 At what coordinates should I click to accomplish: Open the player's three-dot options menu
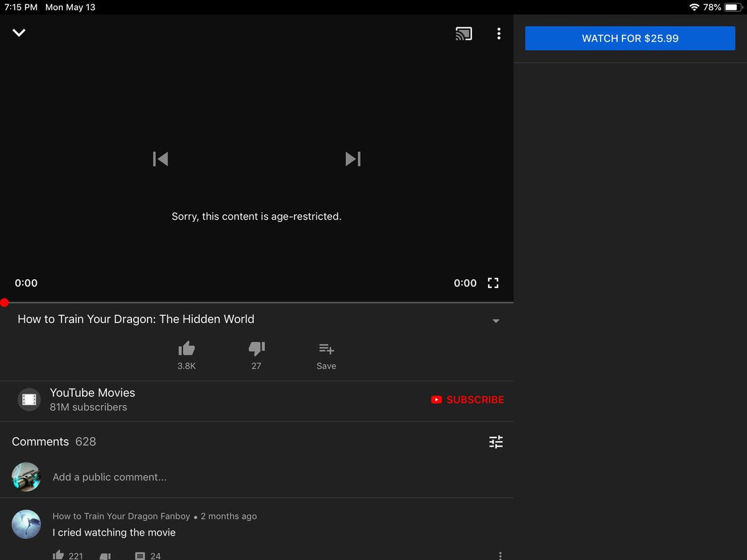click(499, 34)
